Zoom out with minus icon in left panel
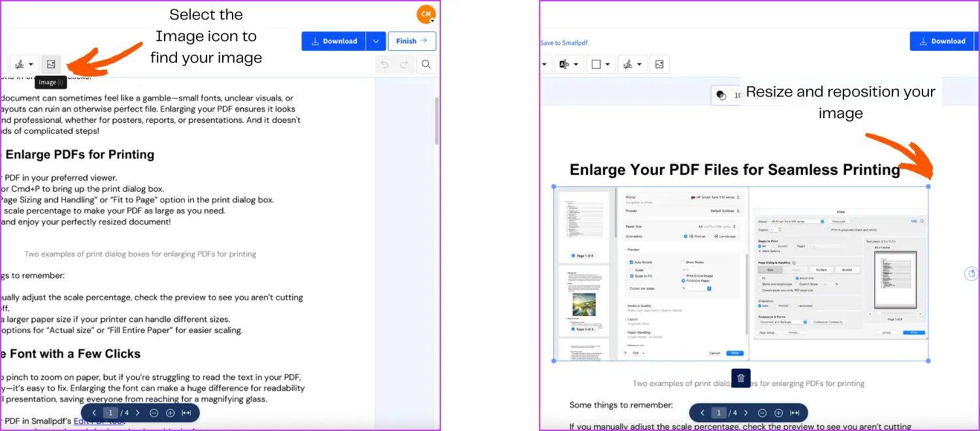 [x=154, y=413]
